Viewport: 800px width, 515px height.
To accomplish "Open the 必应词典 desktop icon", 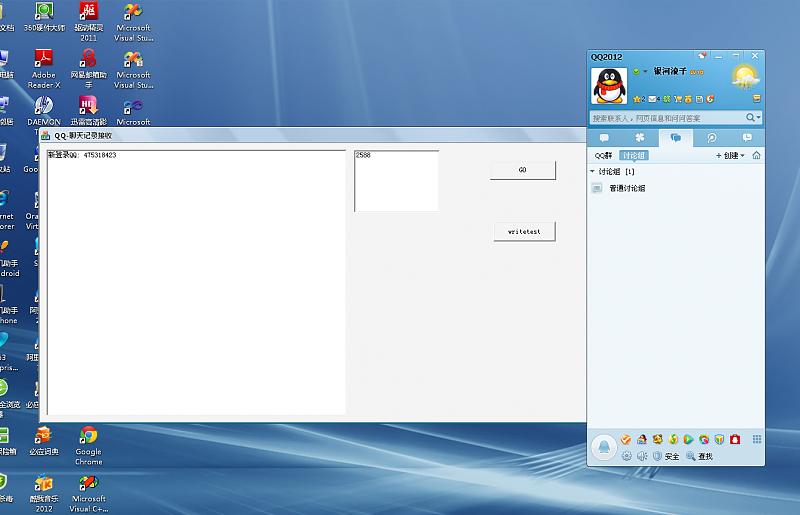I will tap(44, 440).
